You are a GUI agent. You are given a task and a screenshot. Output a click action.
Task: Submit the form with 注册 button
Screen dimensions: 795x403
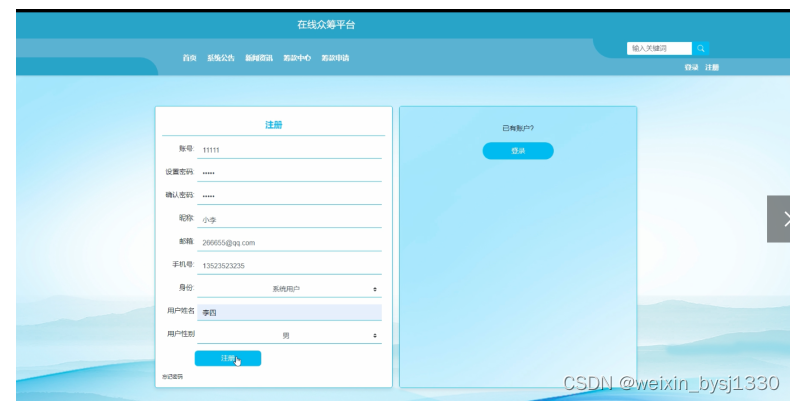pos(228,358)
